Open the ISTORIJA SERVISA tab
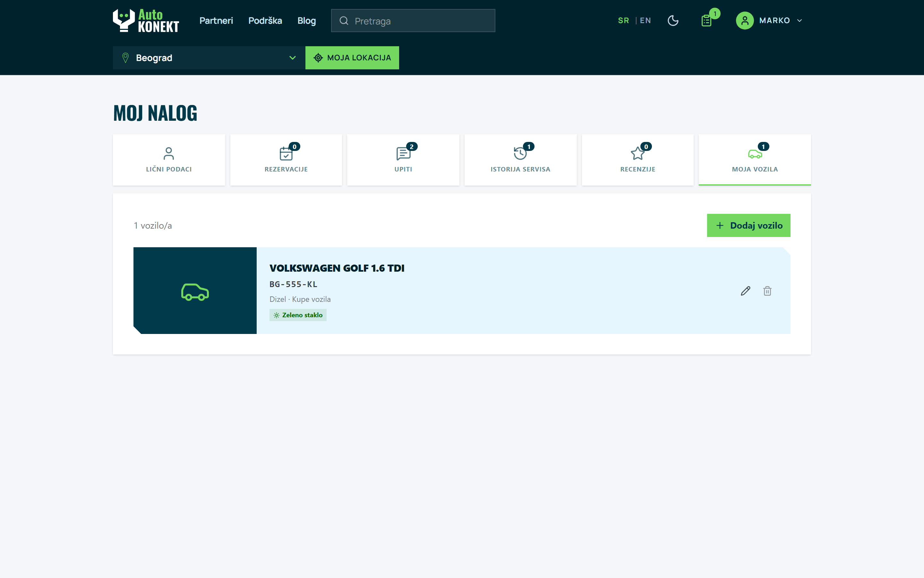The width and height of the screenshot is (924, 578). coord(520,160)
